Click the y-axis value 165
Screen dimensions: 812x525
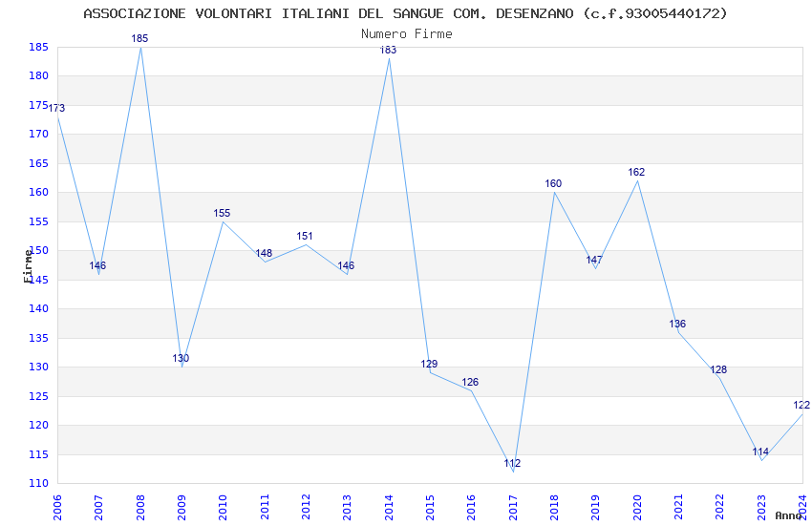coord(38,163)
